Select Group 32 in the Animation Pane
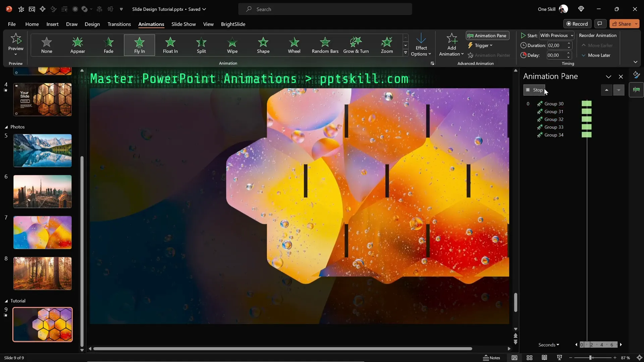Image resolution: width=644 pixels, height=362 pixels. coord(553,119)
